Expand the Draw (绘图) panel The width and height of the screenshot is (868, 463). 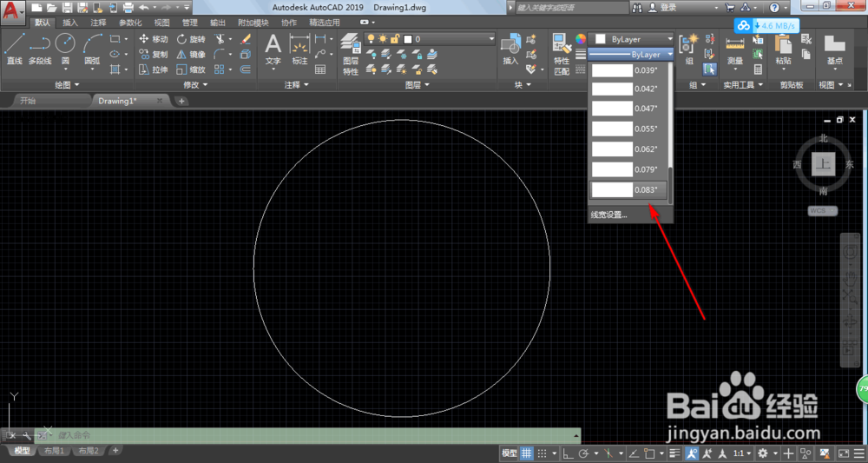click(x=68, y=85)
